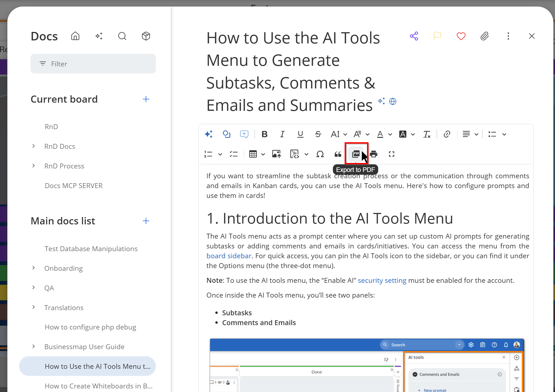Toggle the yellow flag marker

(x=437, y=36)
